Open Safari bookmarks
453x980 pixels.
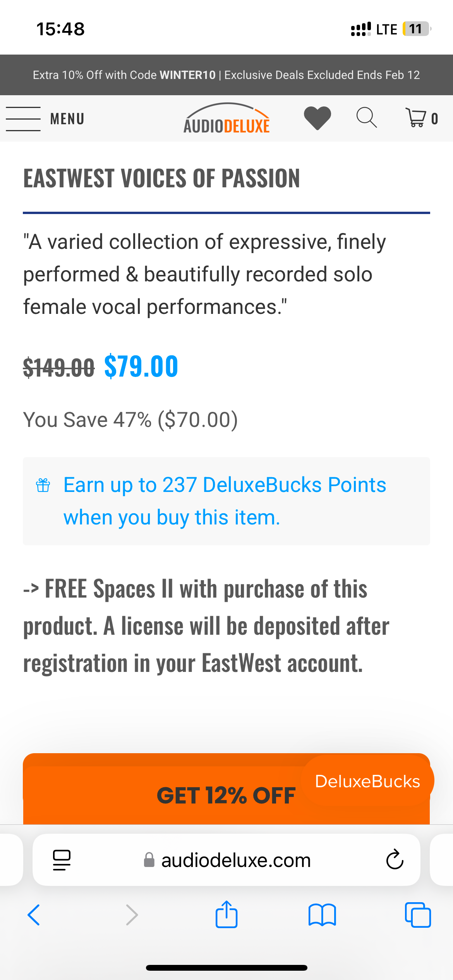coord(322,915)
